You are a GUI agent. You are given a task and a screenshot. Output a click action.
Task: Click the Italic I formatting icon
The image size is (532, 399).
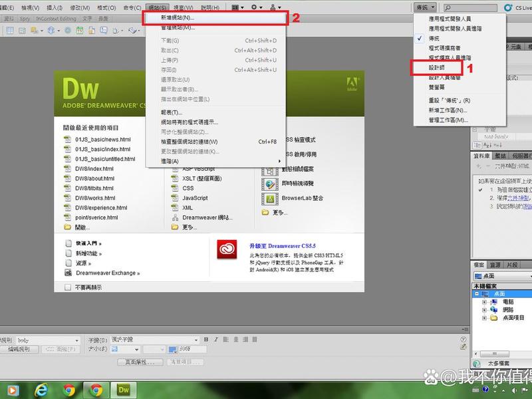[215, 339]
